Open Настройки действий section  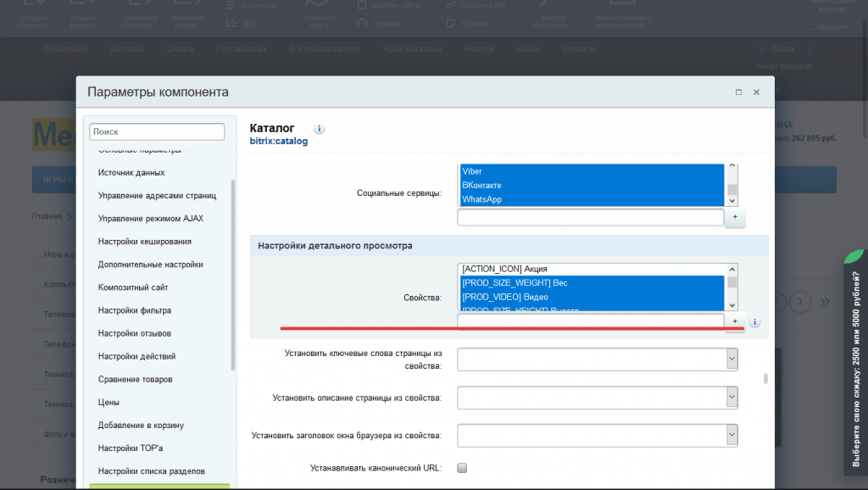pyautogui.click(x=136, y=357)
